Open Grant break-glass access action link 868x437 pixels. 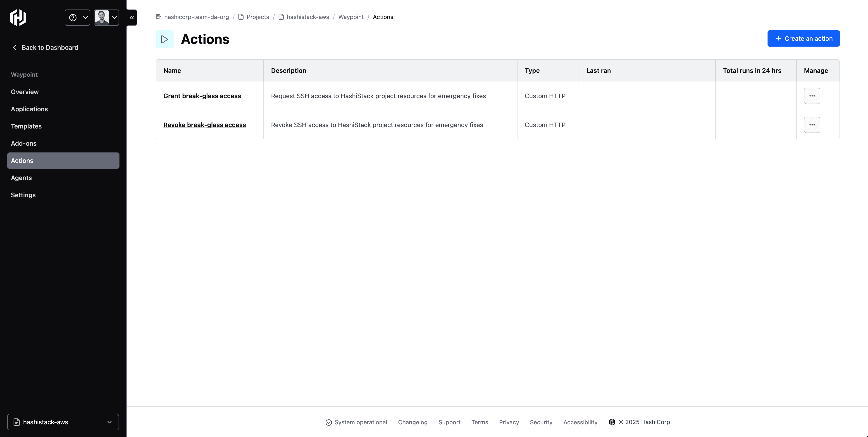click(202, 96)
